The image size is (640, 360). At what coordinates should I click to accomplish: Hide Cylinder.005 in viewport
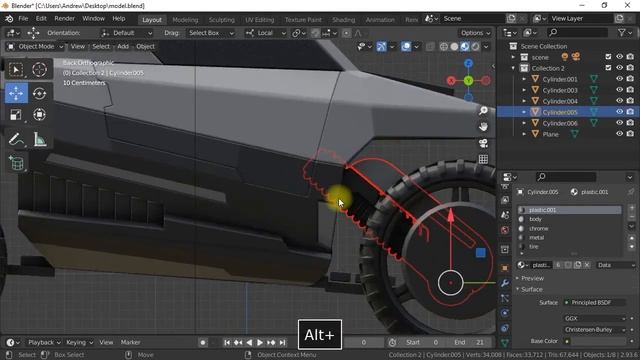[620, 111]
